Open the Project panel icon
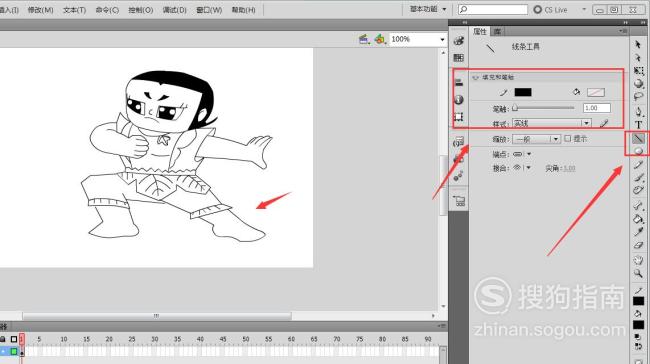Viewport: 650px width, 364px height. 459,201
